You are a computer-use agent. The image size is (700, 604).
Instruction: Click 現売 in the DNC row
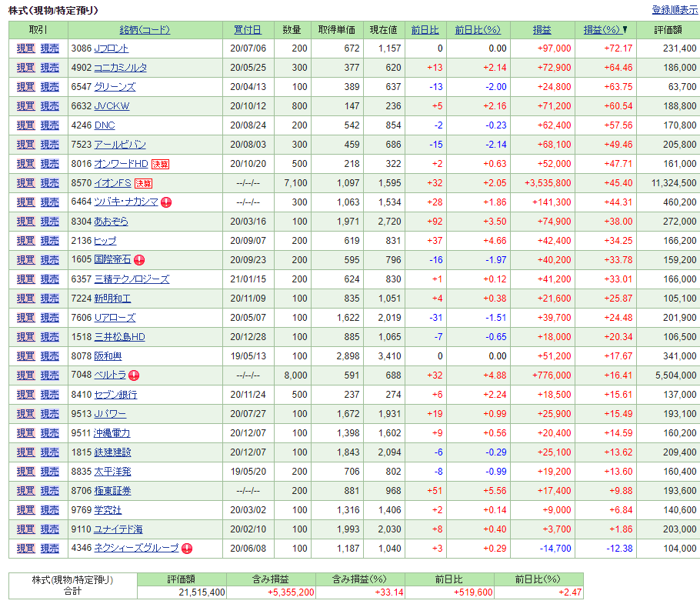tap(49, 125)
